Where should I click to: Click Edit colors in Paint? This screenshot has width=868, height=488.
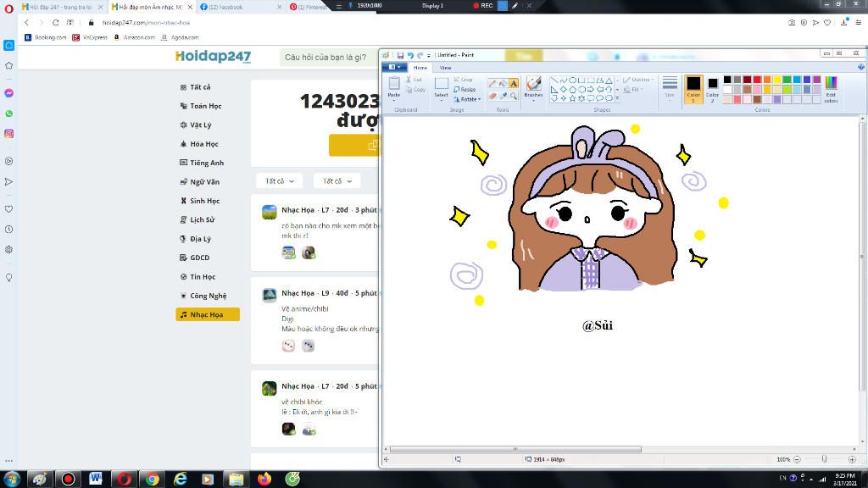coord(831,89)
